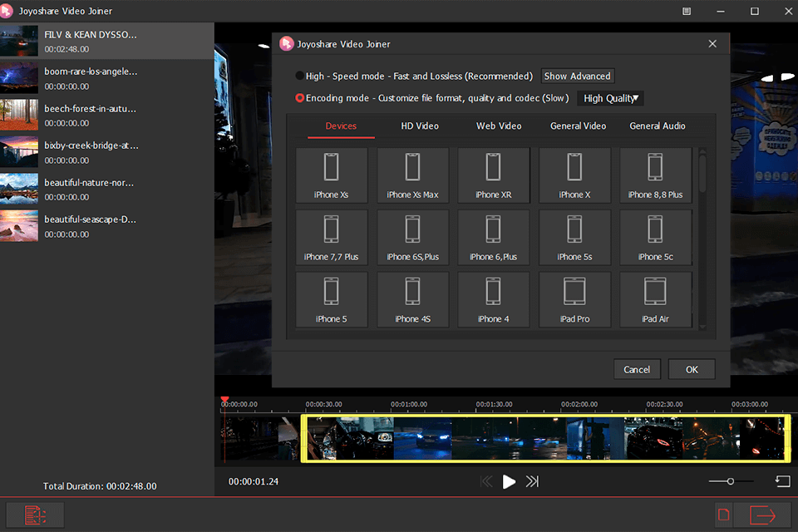Screen dimensions: 798x532
Task: Choose the iPad Pro output preset
Action: pos(574,299)
